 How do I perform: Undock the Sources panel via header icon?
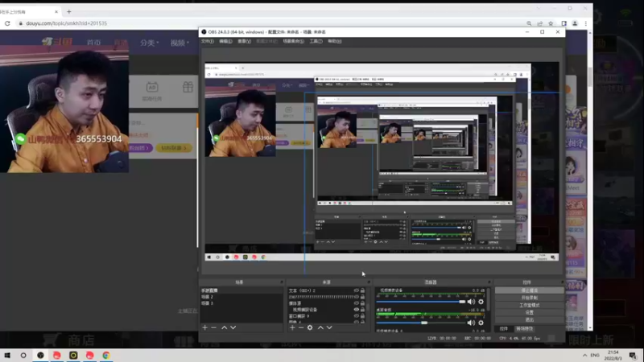369,282
